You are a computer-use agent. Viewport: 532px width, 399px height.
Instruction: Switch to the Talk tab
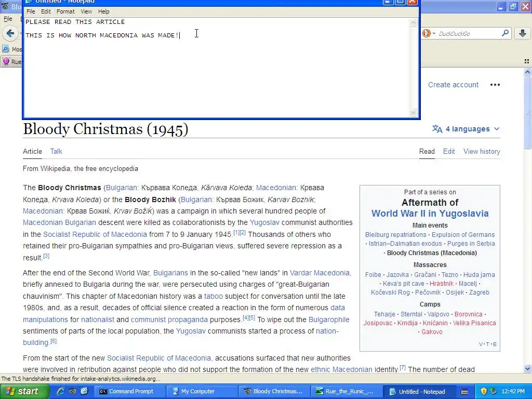tap(56, 152)
